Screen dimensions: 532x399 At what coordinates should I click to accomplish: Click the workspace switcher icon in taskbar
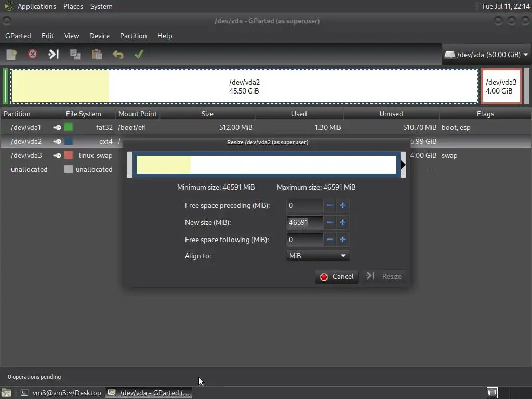coord(492,393)
